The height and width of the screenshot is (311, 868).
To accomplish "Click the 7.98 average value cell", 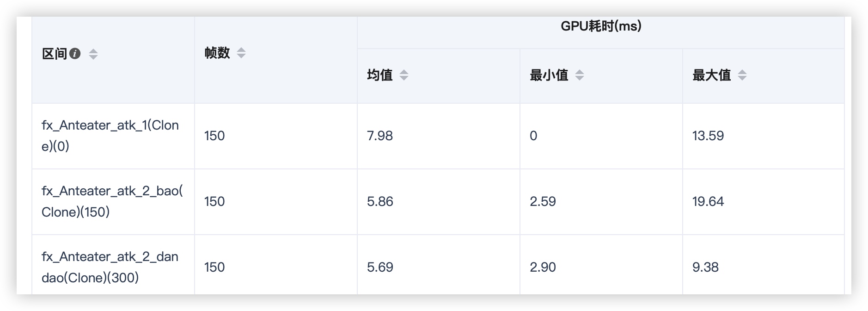I will point(380,136).
